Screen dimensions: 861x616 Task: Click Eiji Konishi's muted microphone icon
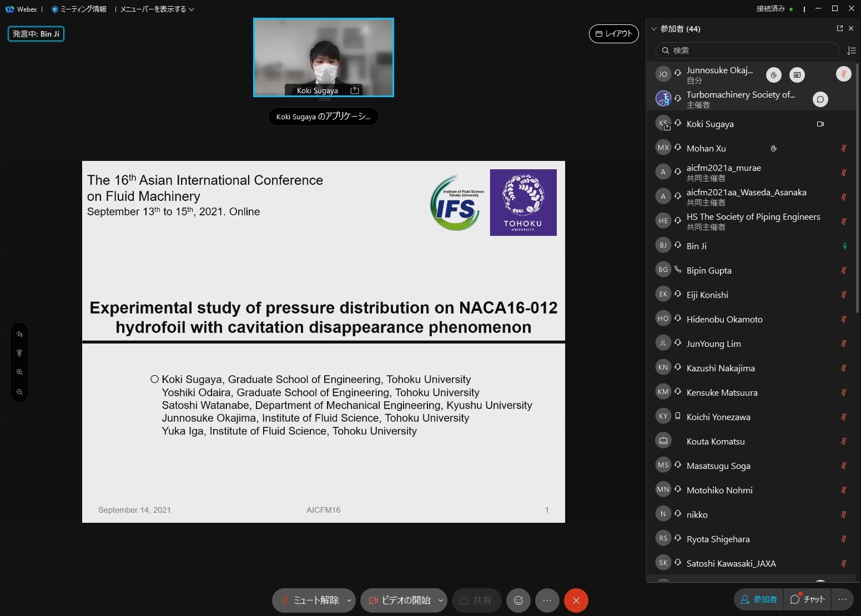coord(844,295)
